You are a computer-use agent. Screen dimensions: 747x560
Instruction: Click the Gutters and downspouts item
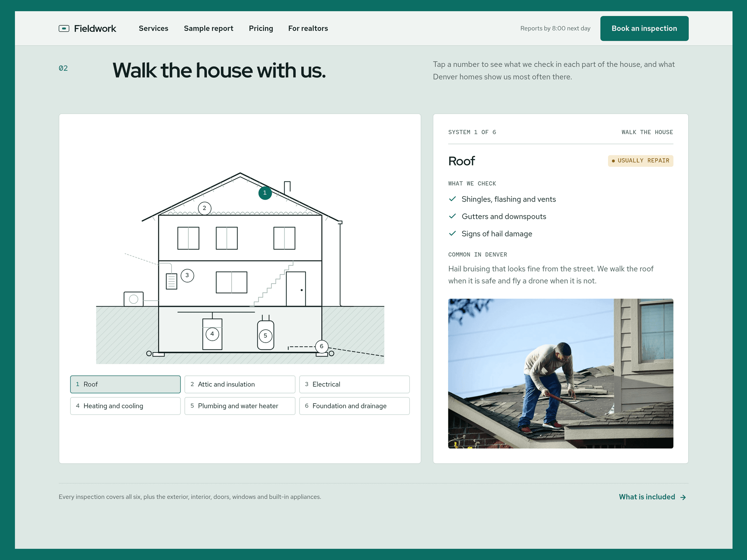[x=497, y=216]
